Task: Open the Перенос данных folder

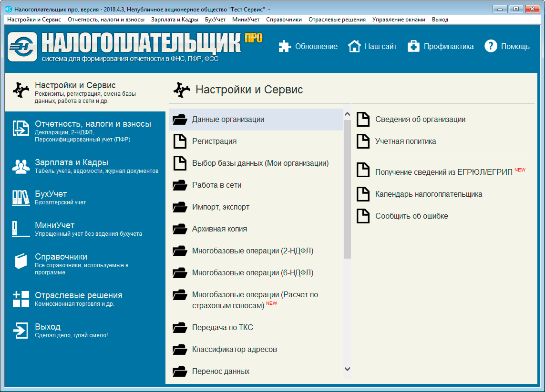Action: tap(221, 371)
